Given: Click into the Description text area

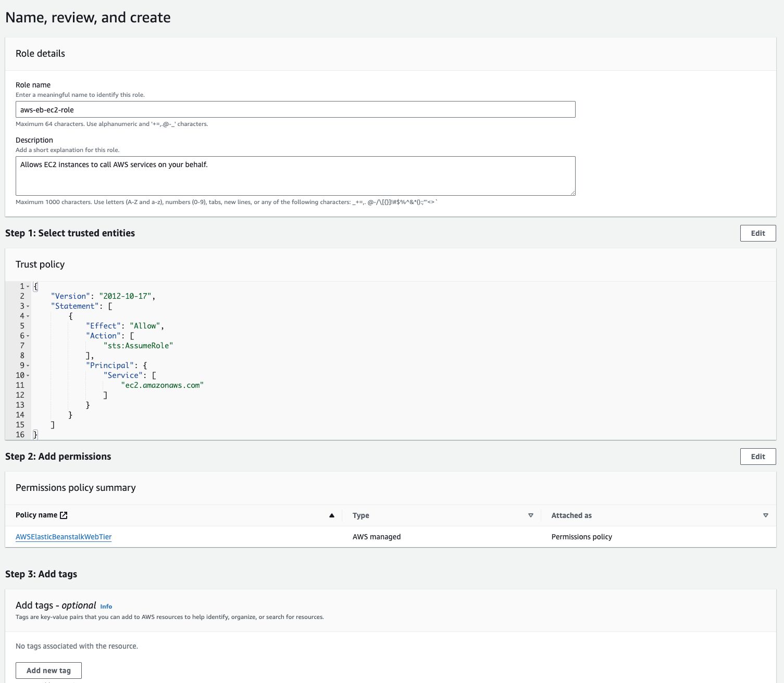Looking at the screenshot, I should coord(295,176).
